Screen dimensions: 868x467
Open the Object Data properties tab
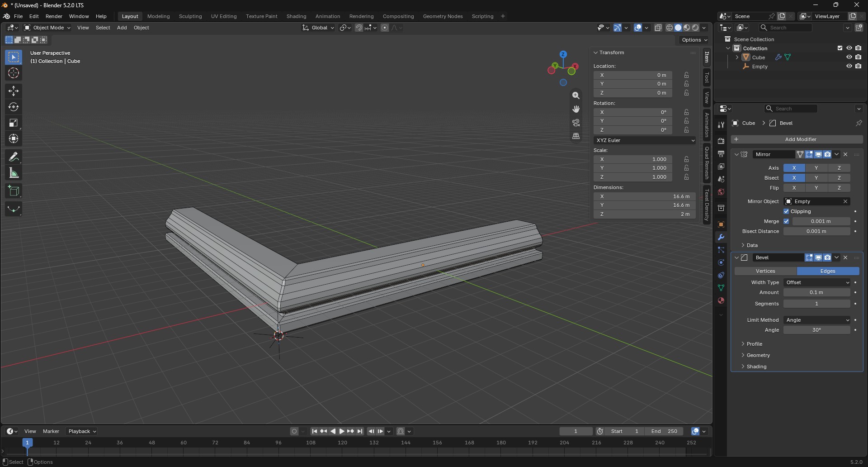[x=721, y=288]
